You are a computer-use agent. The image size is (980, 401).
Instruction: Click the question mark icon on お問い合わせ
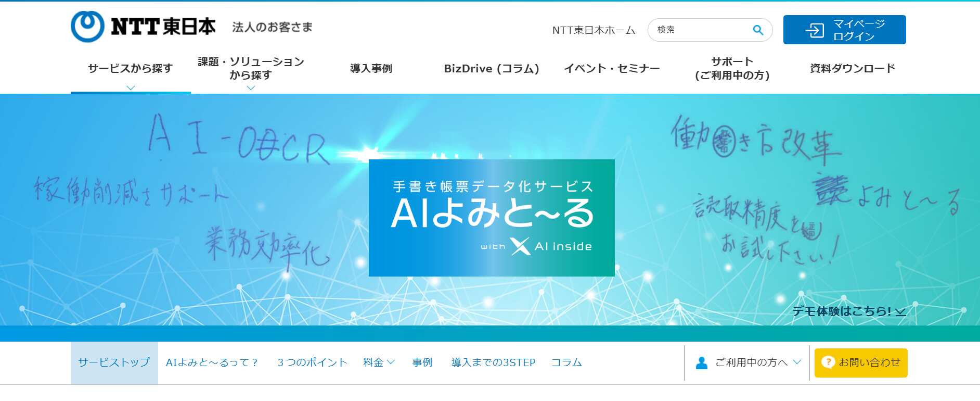[828, 362]
